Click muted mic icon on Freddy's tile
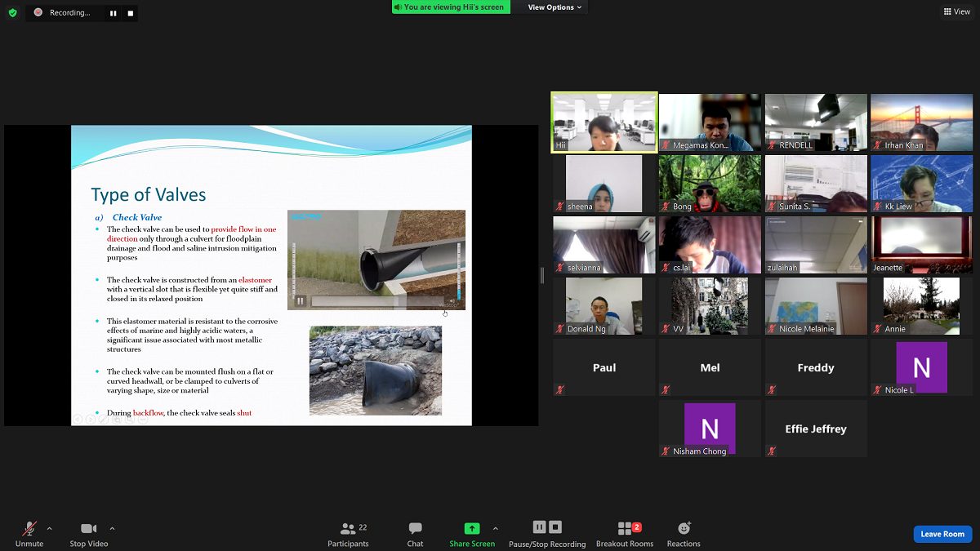 coord(772,390)
